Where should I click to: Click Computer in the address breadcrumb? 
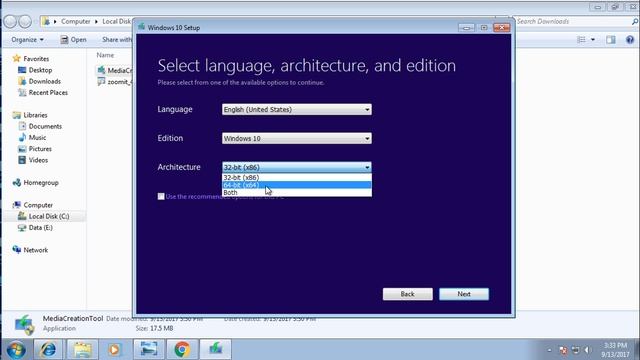pyautogui.click(x=76, y=21)
